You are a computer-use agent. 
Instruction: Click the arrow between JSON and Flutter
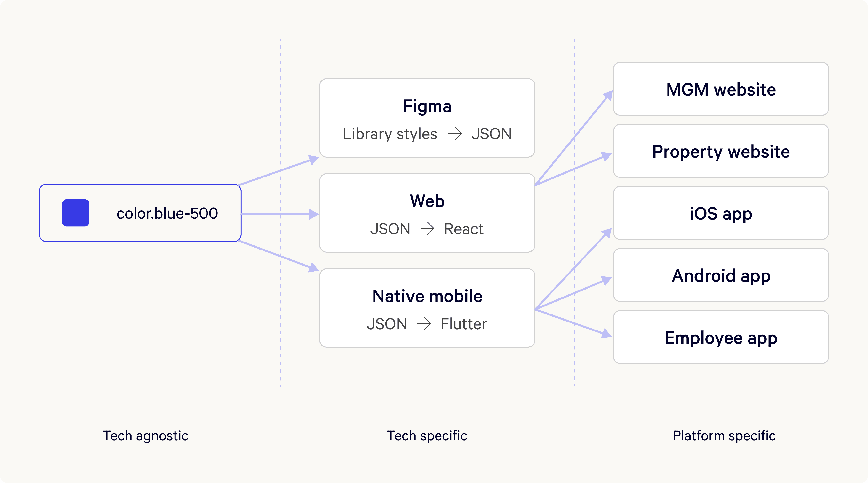[x=424, y=324]
